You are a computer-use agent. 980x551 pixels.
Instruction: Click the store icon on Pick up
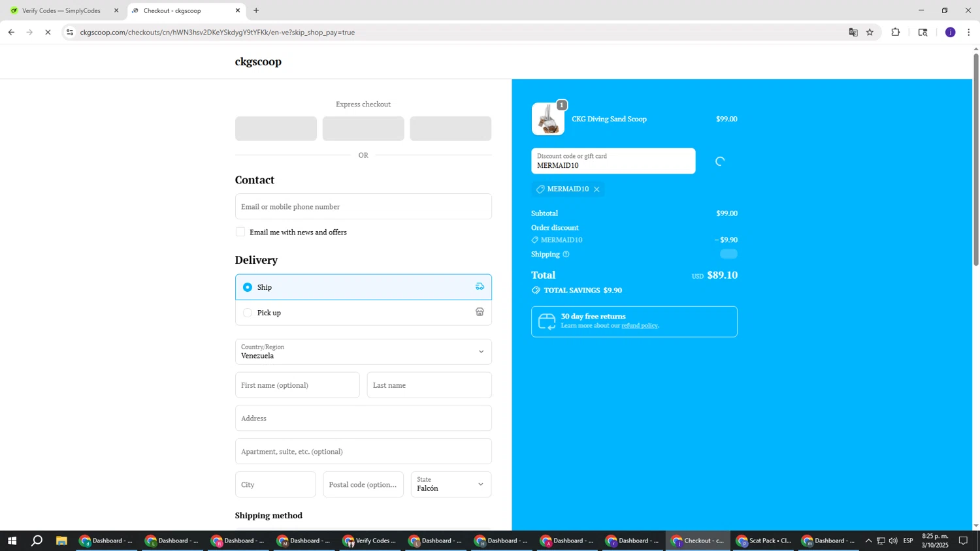click(480, 312)
